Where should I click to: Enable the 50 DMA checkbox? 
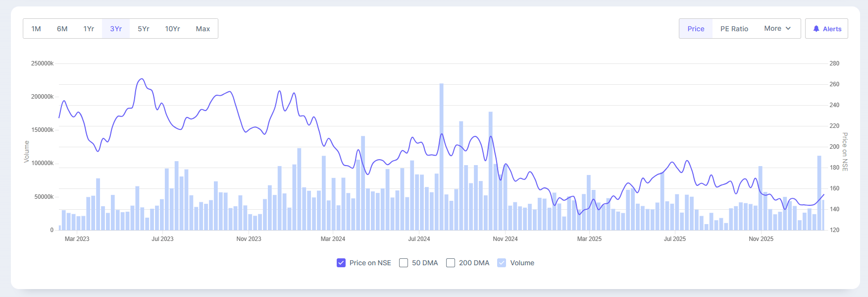[404, 263]
